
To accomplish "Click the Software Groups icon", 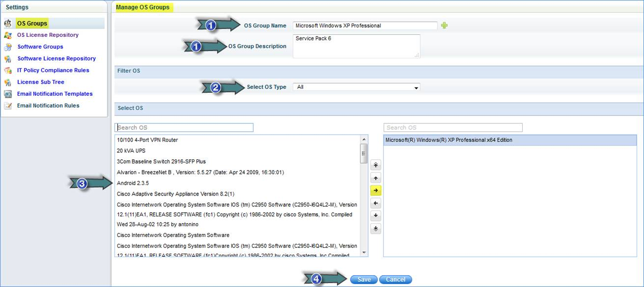I will [8, 47].
